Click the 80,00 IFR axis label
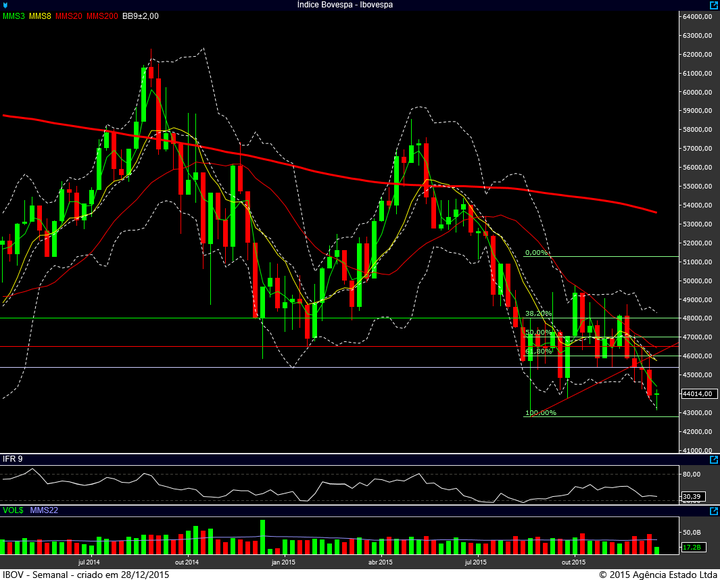 [x=692, y=474]
